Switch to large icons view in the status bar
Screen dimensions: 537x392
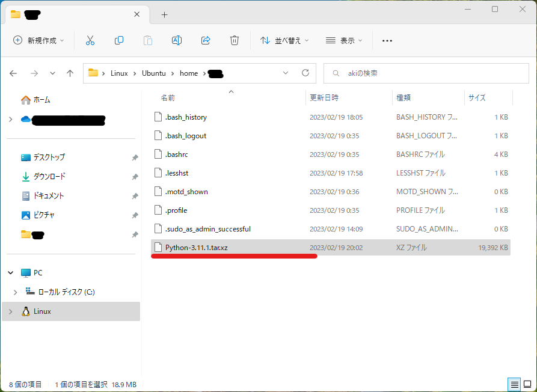click(529, 384)
